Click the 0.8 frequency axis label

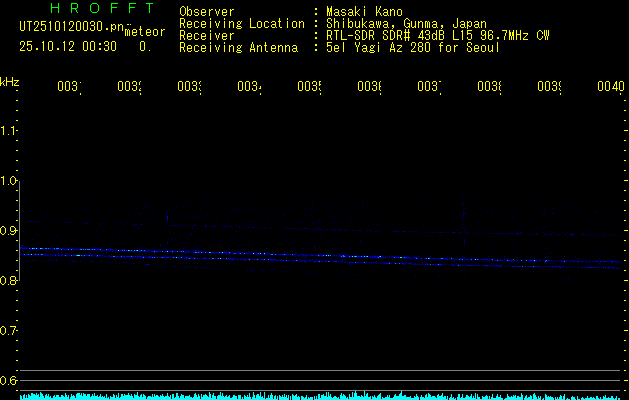tap(10, 281)
